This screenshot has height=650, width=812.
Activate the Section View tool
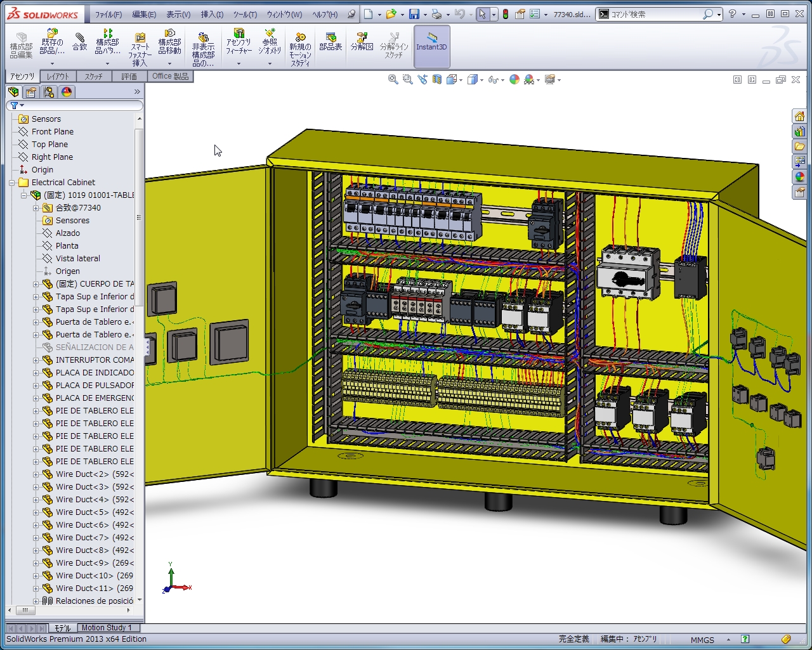coord(436,79)
